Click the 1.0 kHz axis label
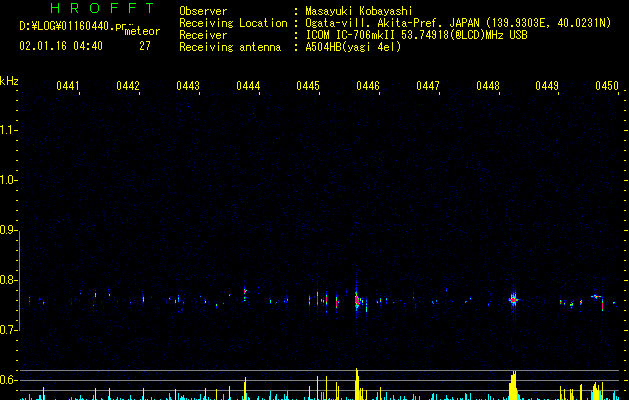 (x=8, y=180)
